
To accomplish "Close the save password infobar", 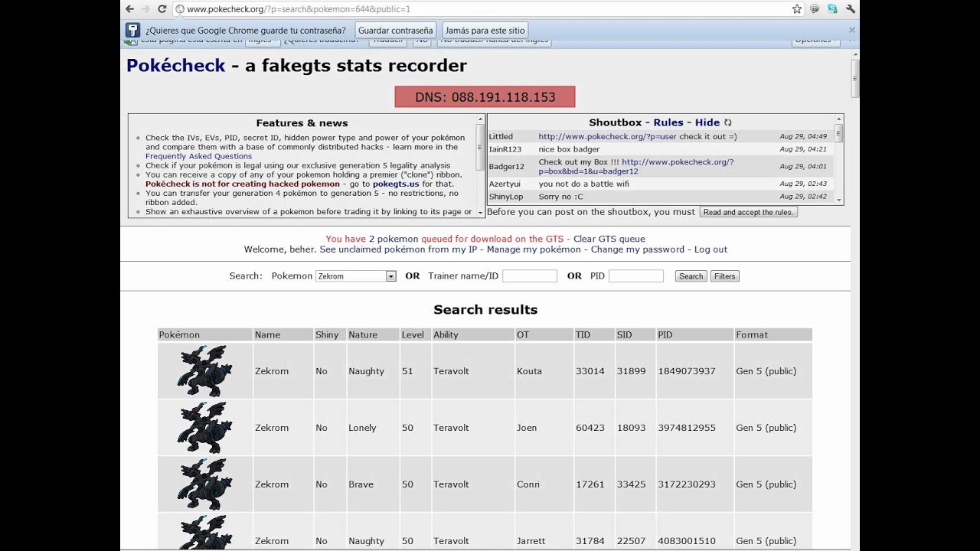I will (x=851, y=31).
